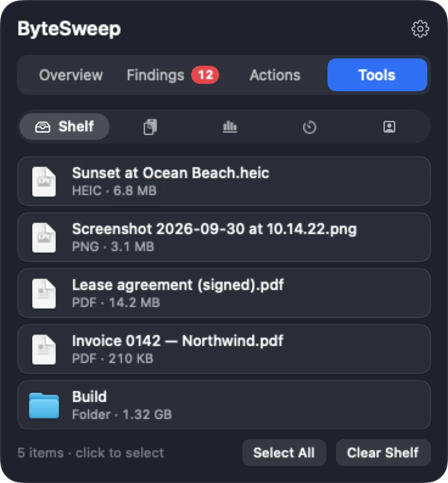Screen dimensions: 448x483
Task: Click the PNG · 3.1 MB details
Action: [113, 247]
